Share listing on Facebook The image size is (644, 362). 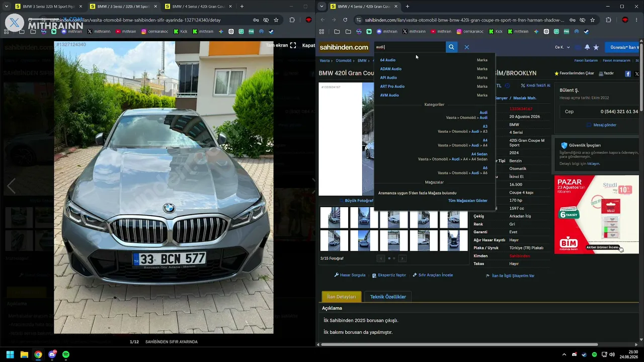point(628,73)
